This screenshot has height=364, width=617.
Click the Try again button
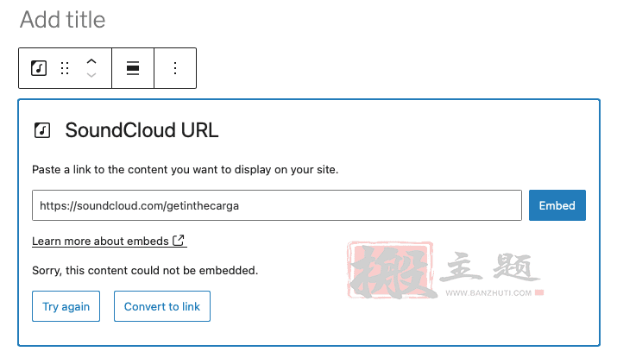(66, 306)
